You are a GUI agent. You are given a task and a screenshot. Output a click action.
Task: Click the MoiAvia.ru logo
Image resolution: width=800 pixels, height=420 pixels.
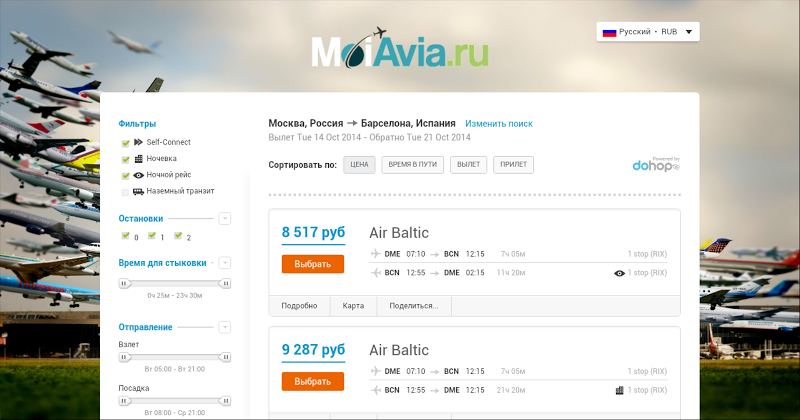pyautogui.click(x=400, y=50)
